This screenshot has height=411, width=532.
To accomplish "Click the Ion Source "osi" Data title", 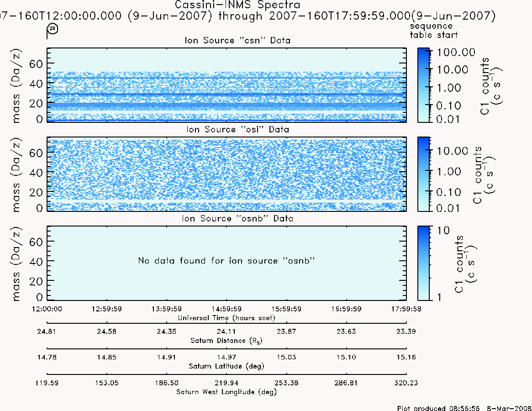I will coord(237,129).
